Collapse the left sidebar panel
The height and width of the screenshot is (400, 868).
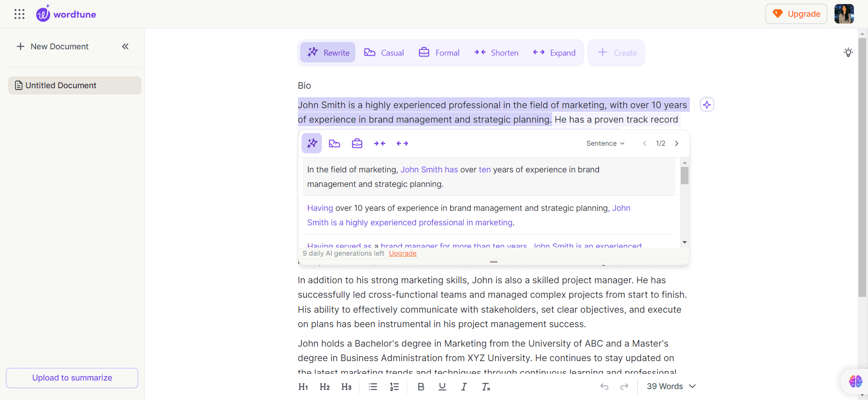(125, 47)
